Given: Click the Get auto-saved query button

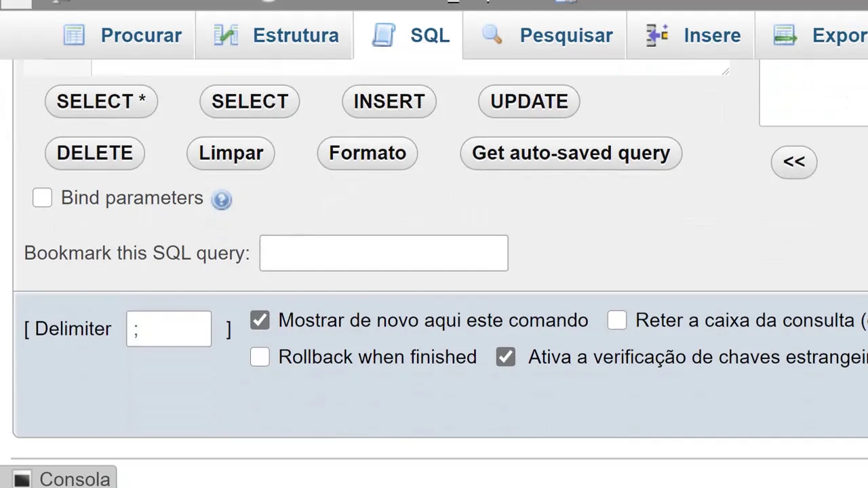Looking at the screenshot, I should (x=571, y=153).
